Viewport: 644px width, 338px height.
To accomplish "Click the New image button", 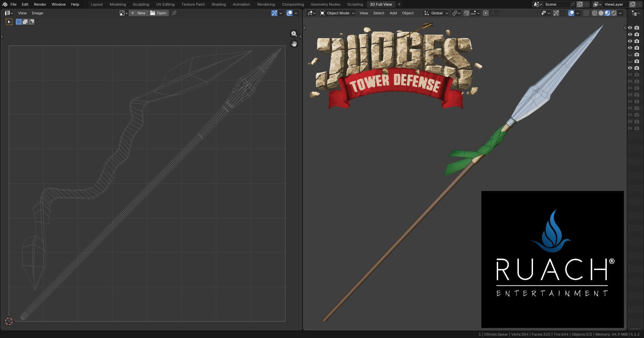I will pos(139,13).
